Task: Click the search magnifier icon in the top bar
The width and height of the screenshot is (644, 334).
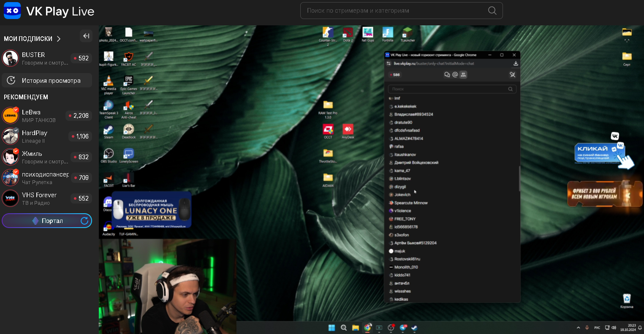Action: pos(492,11)
